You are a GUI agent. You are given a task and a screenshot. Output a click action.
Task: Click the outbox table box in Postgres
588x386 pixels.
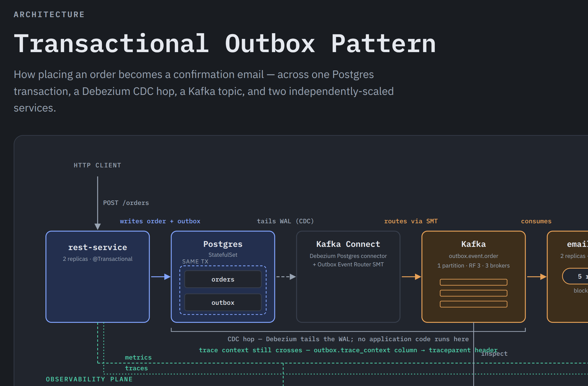point(223,302)
